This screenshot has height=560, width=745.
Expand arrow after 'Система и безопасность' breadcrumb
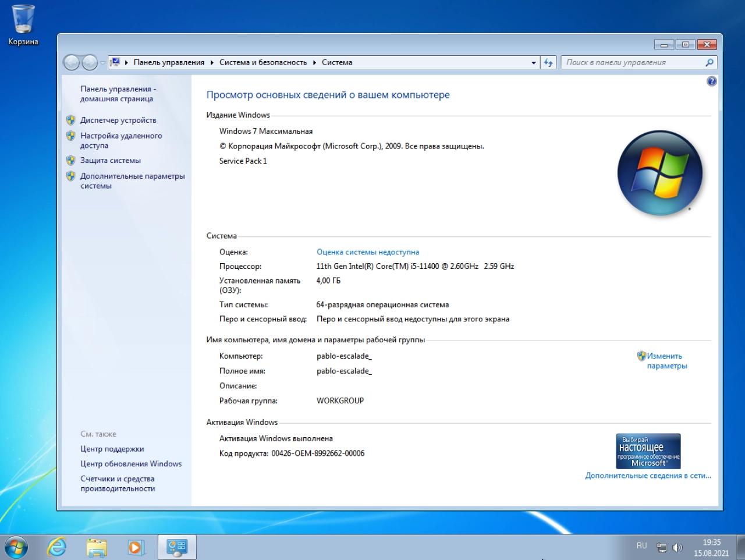314,63
